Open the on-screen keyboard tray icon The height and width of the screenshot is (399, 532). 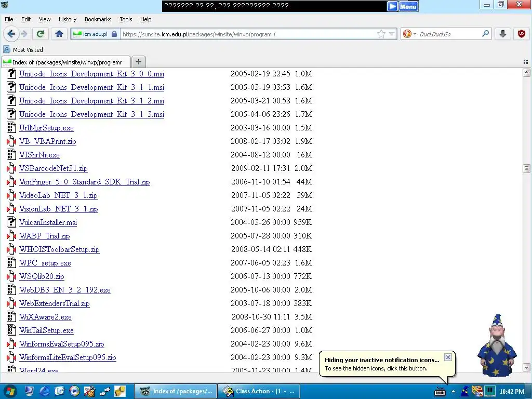tap(440, 392)
